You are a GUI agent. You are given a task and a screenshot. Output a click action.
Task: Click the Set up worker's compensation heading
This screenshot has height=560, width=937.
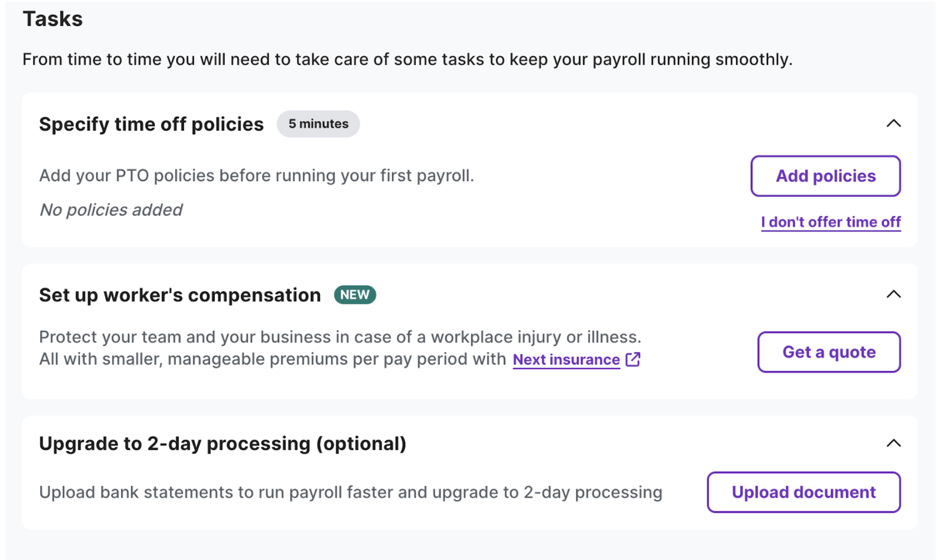(x=179, y=294)
